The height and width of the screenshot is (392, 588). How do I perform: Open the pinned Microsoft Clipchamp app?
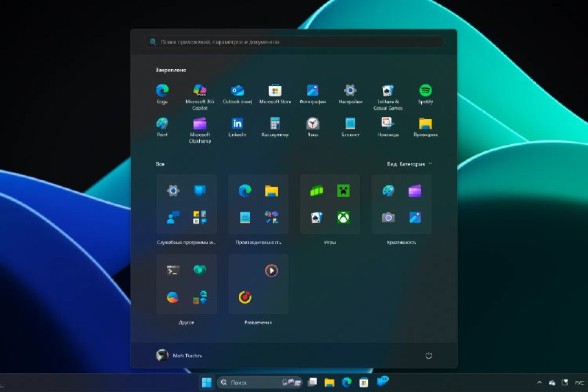point(200,129)
